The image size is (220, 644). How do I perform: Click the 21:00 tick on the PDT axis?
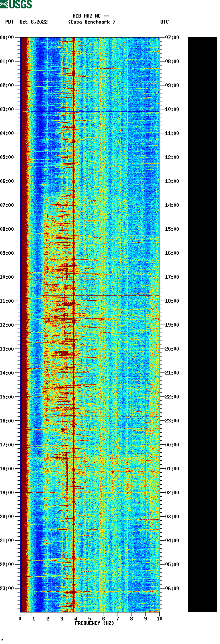point(7,541)
